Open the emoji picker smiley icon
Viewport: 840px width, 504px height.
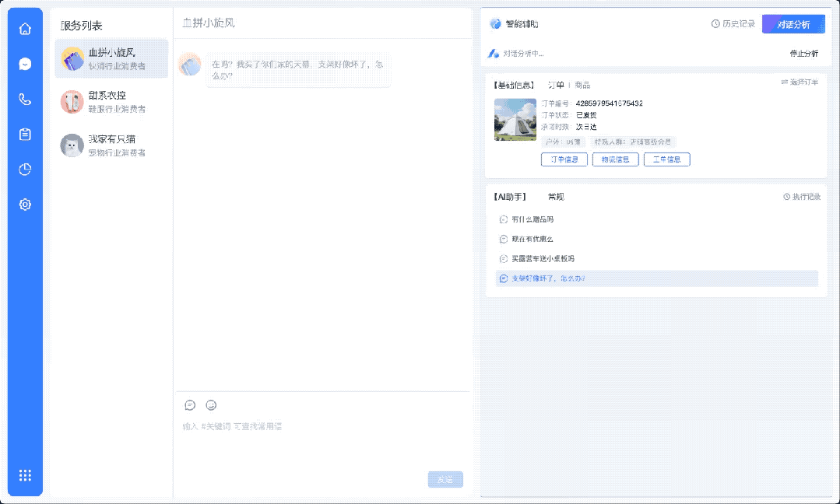pos(211,405)
